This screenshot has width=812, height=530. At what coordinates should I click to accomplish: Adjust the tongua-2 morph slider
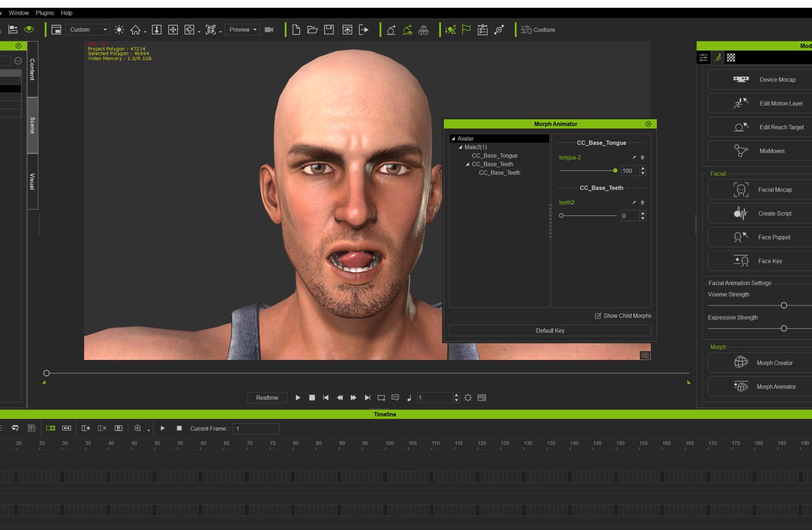pos(615,171)
